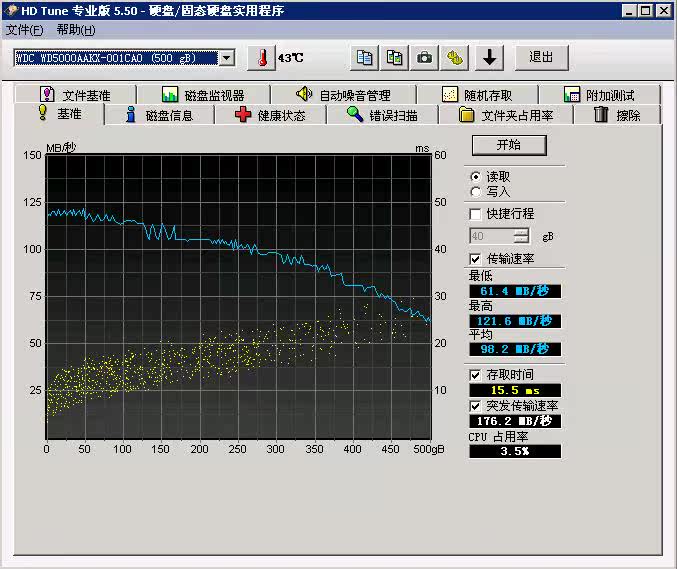Image resolution: width=677 pixels, height=569 pixels.
Task: Toggle the 传输速率 checkbox
Action: coord(475,259)
